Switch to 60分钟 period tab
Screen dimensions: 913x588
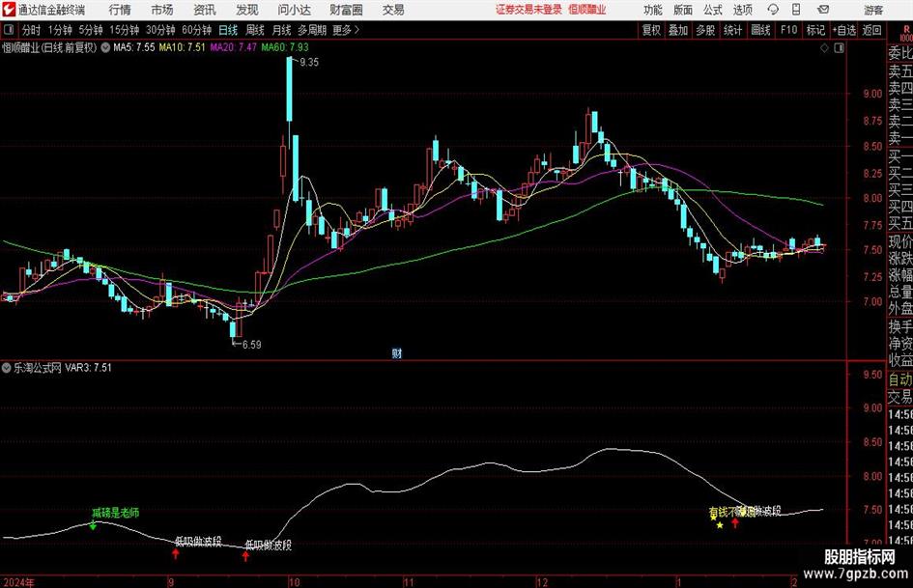click(x=197, y=30)
